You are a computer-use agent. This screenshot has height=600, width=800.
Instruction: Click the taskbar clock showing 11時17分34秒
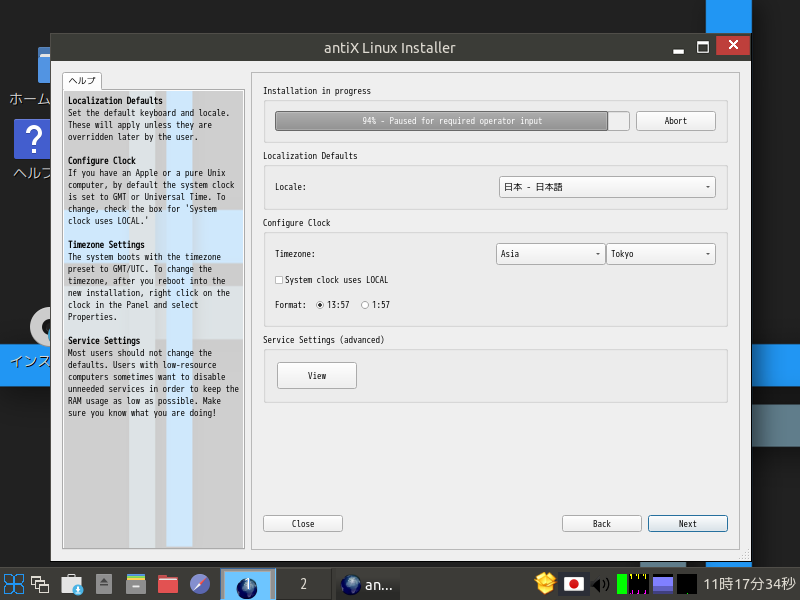pos(749,584)
